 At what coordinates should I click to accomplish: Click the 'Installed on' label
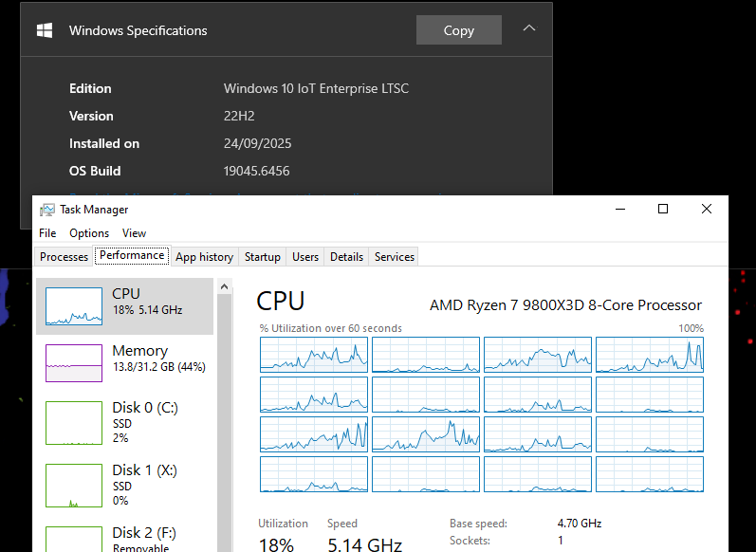point(104,143)
